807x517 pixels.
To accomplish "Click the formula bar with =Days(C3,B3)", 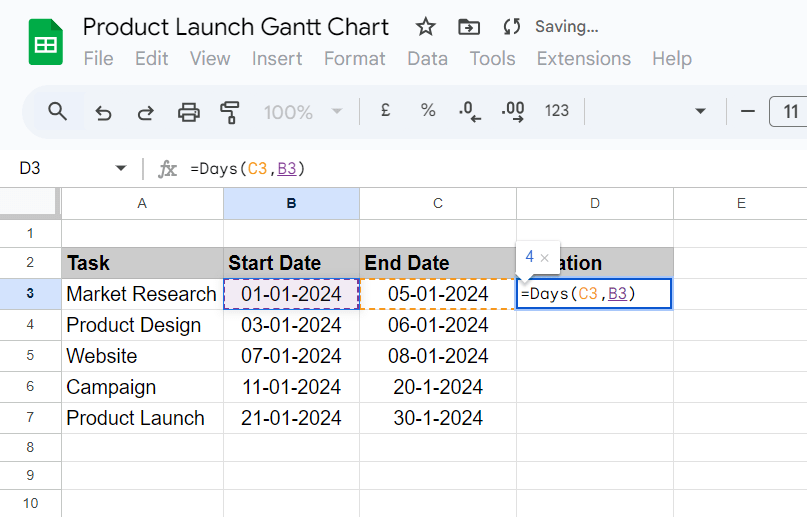I will 494,169.
